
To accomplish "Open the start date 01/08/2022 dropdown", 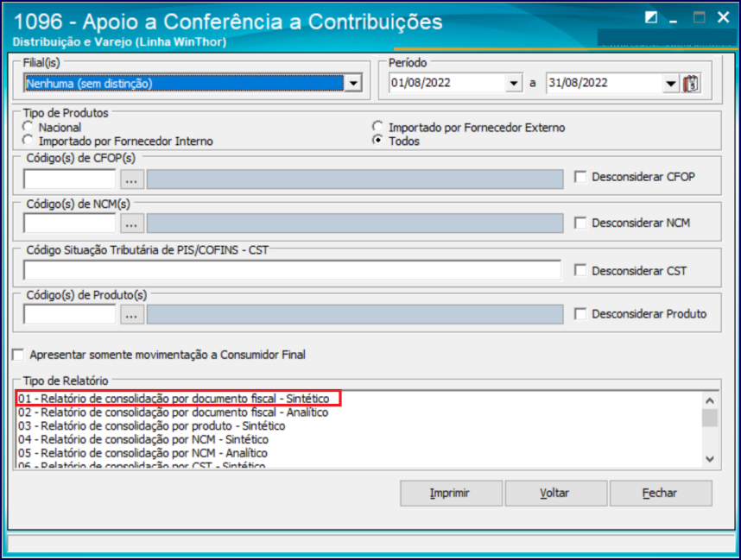I will (x=513, y=84).
